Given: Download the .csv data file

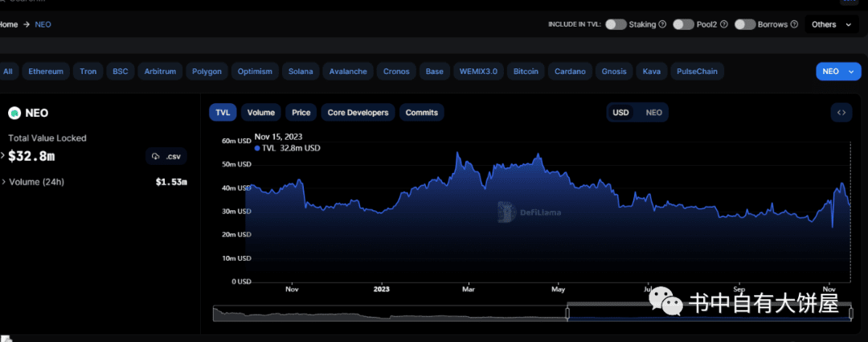Looking at the screenshot, I should coord(166,156).
